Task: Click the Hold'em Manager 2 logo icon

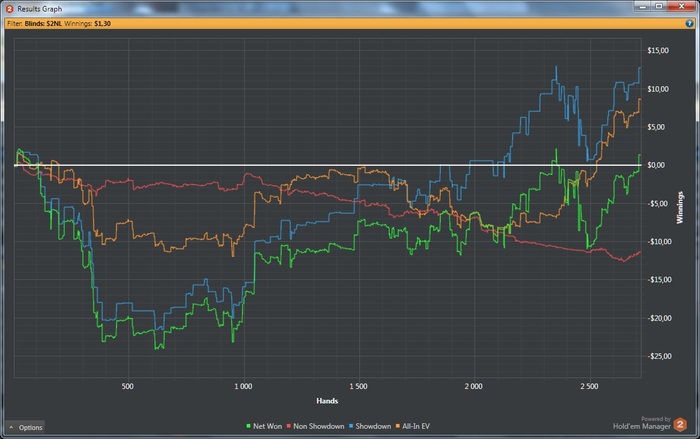Action: coord(680,424)
